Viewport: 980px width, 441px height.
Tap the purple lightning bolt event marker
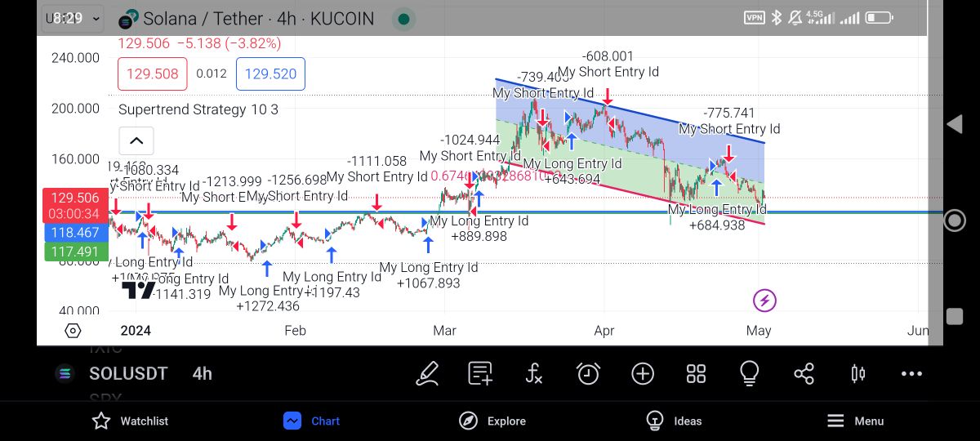764,301
